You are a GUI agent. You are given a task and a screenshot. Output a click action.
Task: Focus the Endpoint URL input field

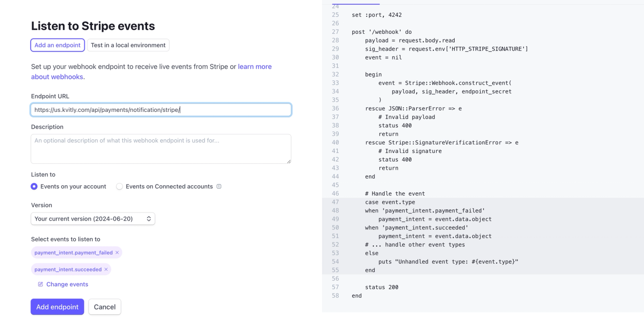[x=161, y=110]
